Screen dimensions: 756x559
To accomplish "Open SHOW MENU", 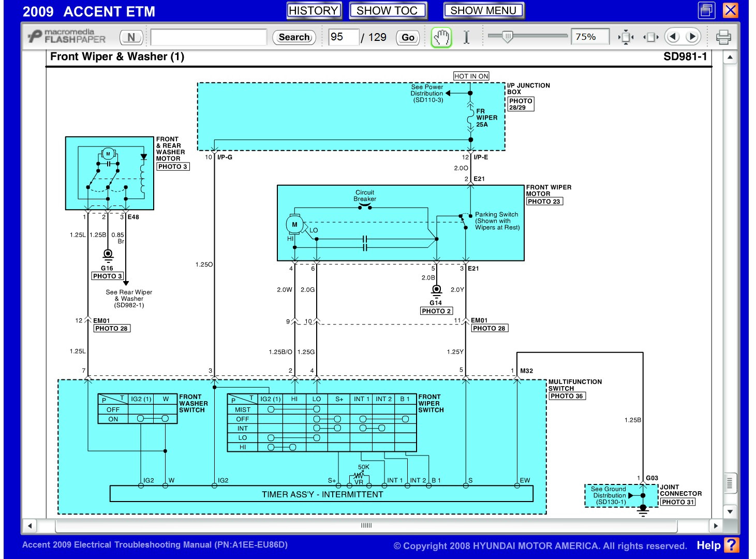I will click(x=483, y=10).
